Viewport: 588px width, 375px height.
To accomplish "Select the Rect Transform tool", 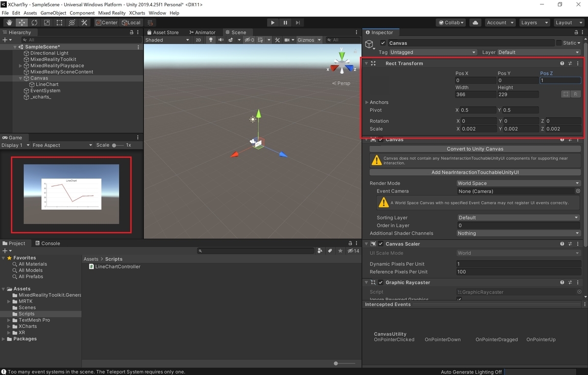I will (59, 22).
